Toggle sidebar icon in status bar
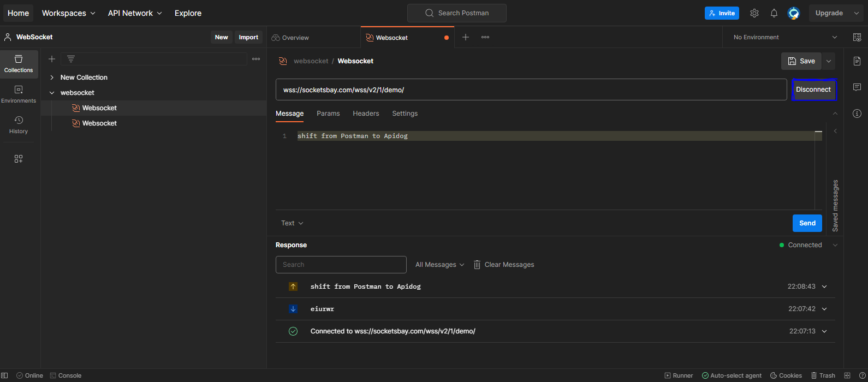 click(5, 375)
